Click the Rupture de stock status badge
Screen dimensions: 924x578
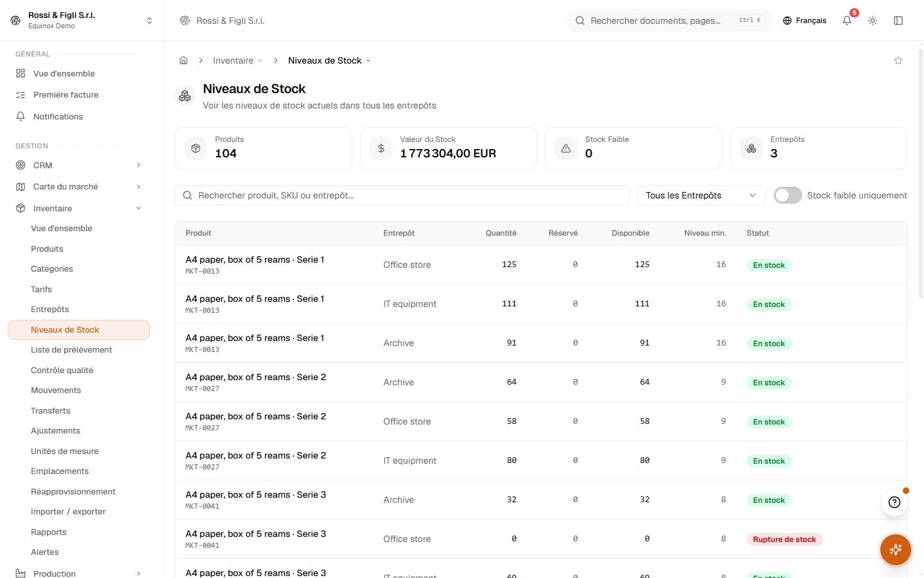tap(784, 539)
